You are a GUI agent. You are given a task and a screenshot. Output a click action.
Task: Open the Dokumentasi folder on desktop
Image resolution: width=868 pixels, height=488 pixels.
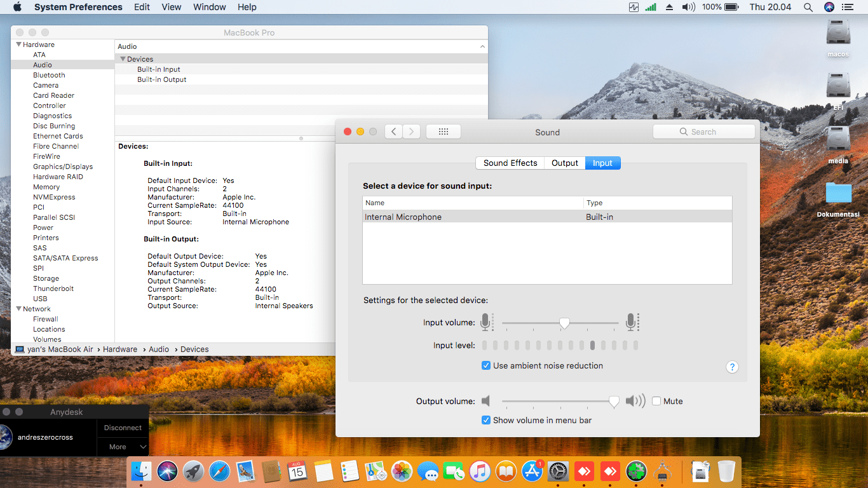[838, 194]
